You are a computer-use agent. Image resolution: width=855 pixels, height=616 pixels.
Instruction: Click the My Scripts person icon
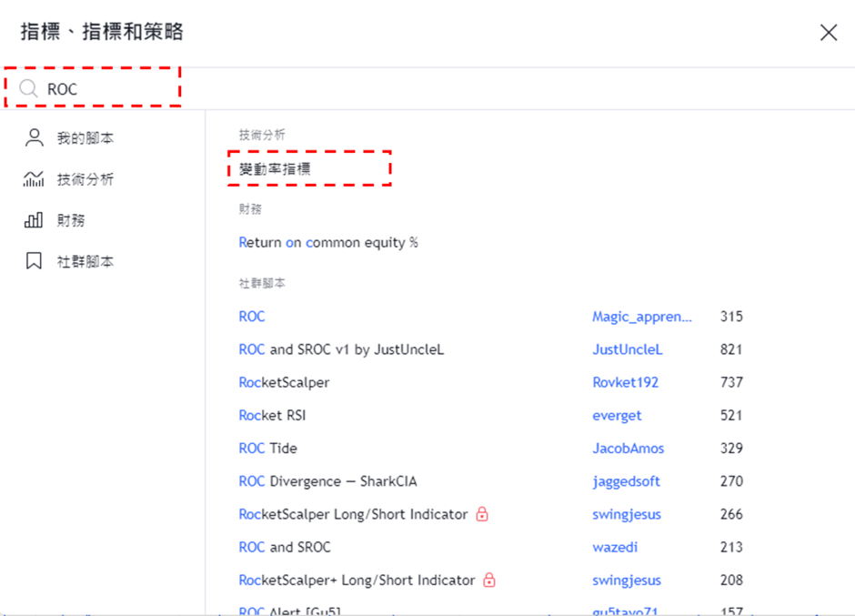pos(34,138)
